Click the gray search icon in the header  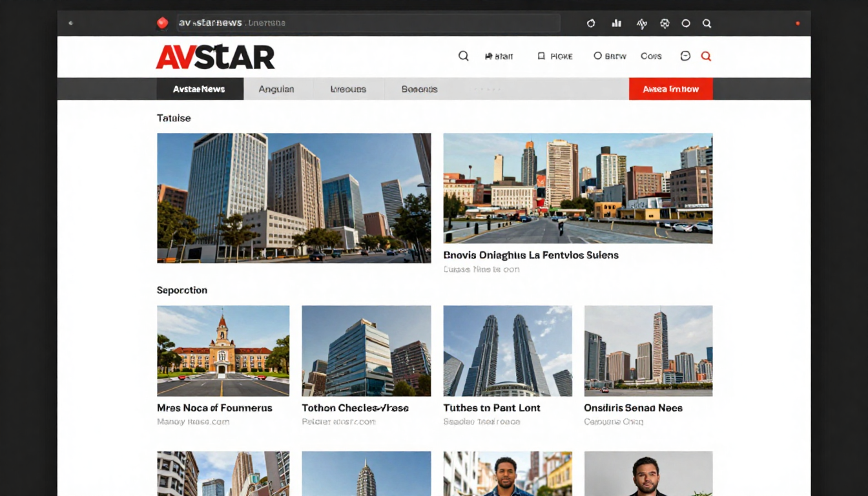coord(464,56)
